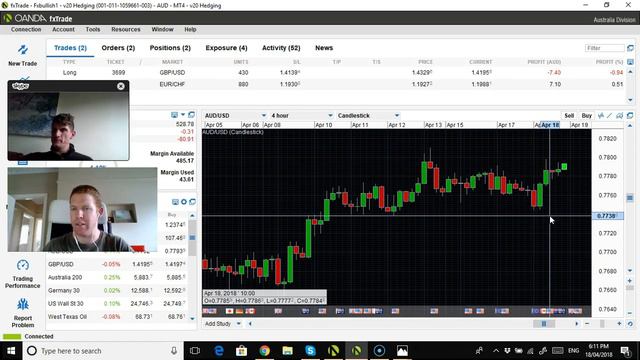Open the Window menu
Screen dimensions: 640x360
point(162,29)
